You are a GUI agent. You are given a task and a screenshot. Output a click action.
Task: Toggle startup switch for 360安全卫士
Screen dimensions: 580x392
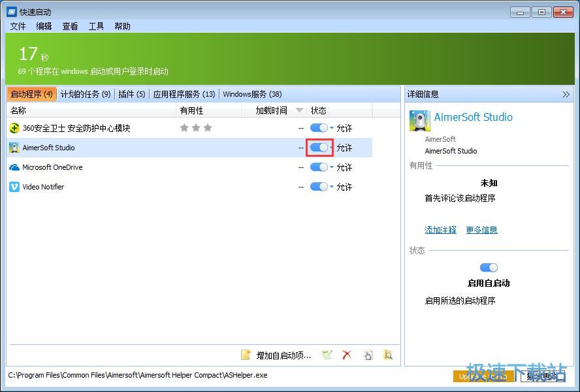pos(319,128)
